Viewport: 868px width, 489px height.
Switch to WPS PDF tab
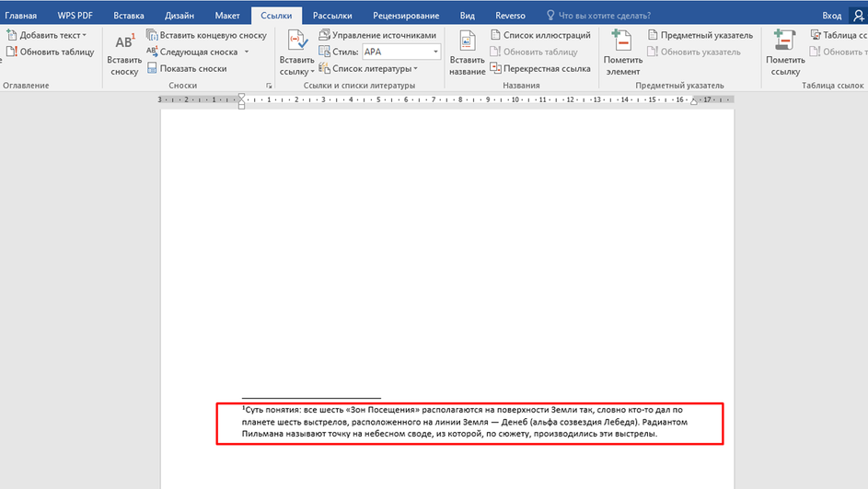[75, 16]
